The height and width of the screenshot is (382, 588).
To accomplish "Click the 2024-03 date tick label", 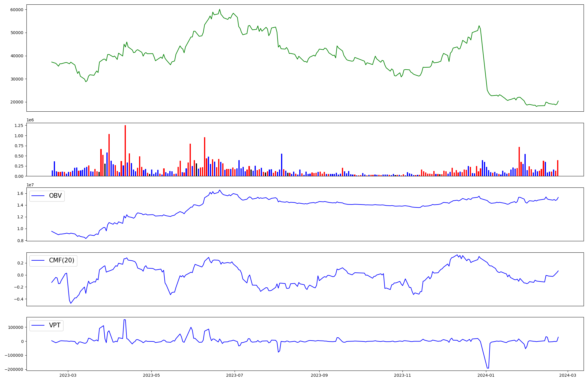I will pyautogui.click(x=568, y=375).
